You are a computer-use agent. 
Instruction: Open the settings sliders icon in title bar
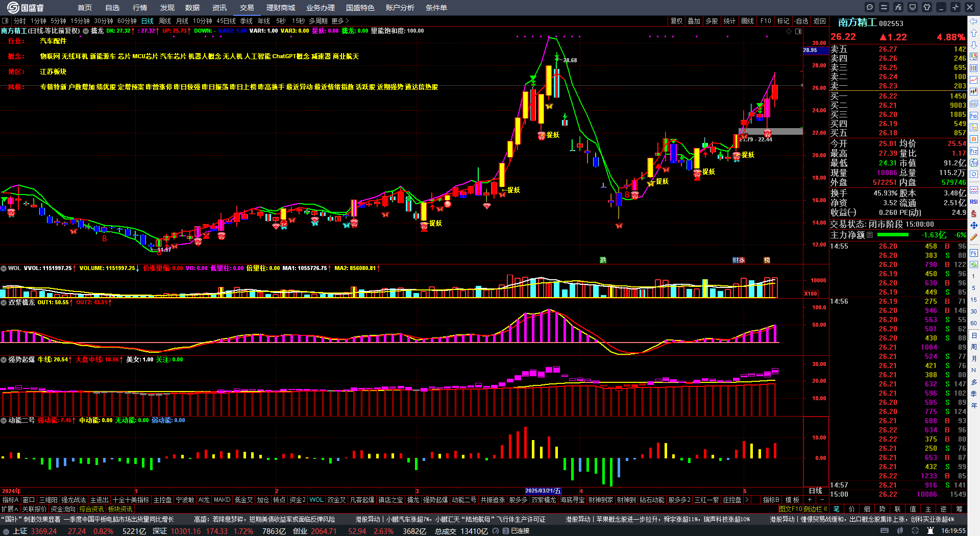coord(884,7)
